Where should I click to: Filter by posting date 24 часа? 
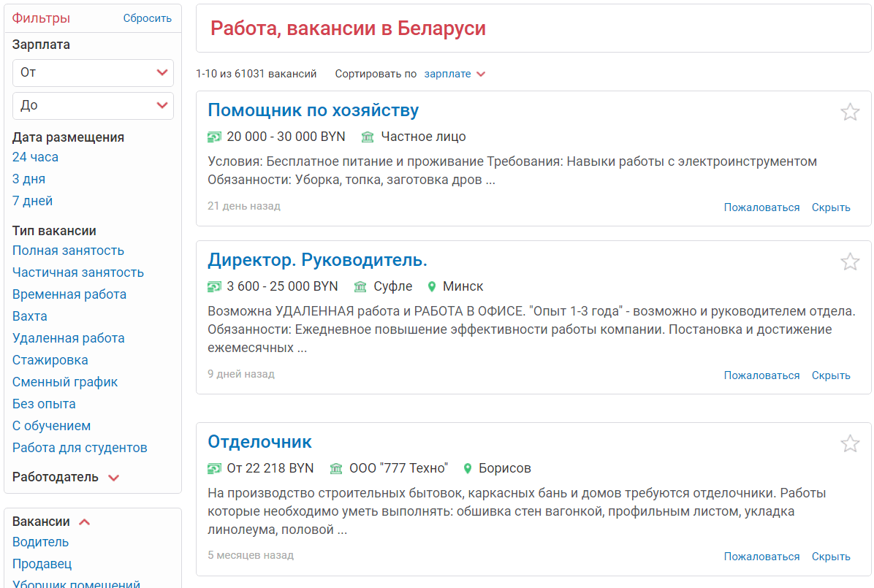(35, 157)
